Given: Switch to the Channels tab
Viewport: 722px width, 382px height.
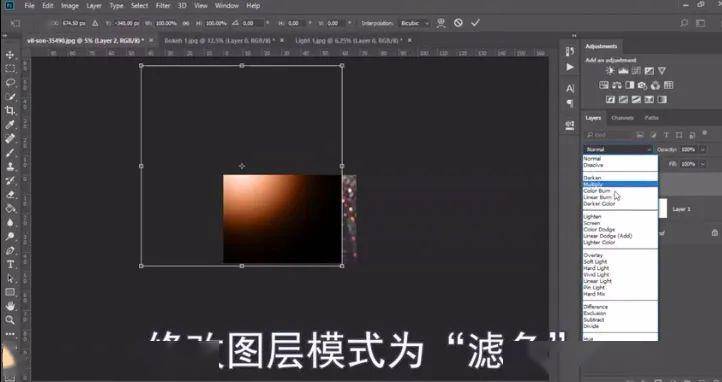Looking at the screenshot, I should coord(622,118).
